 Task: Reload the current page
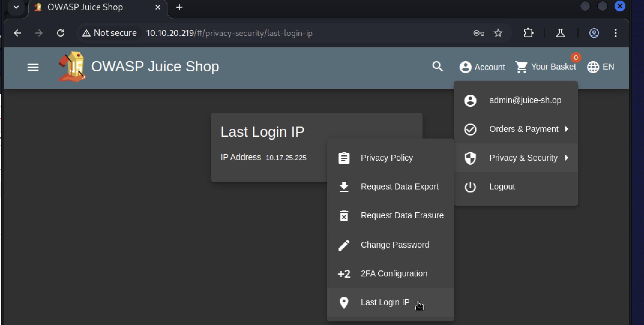coord(61,33)
